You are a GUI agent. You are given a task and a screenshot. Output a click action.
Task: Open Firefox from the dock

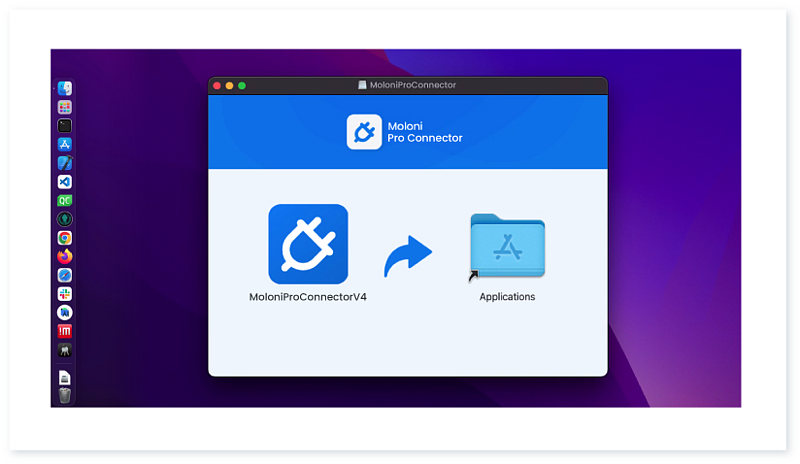[65, 257]
